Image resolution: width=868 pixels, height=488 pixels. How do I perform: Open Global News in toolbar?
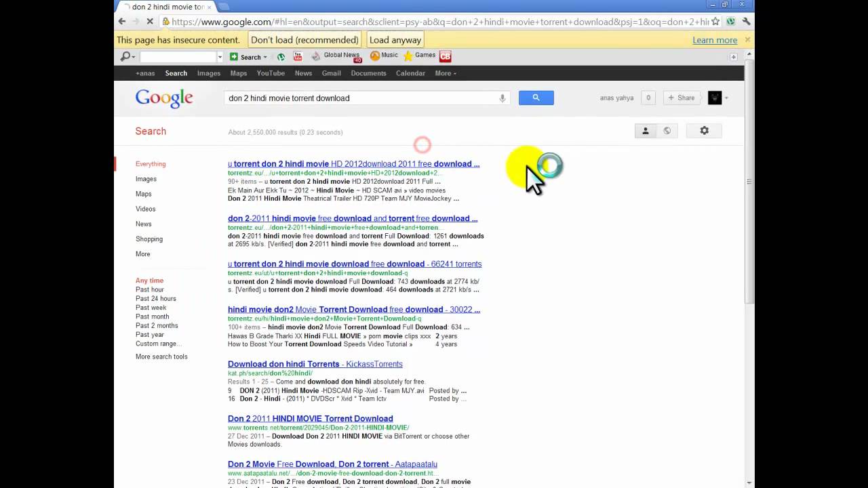(336, 56)
